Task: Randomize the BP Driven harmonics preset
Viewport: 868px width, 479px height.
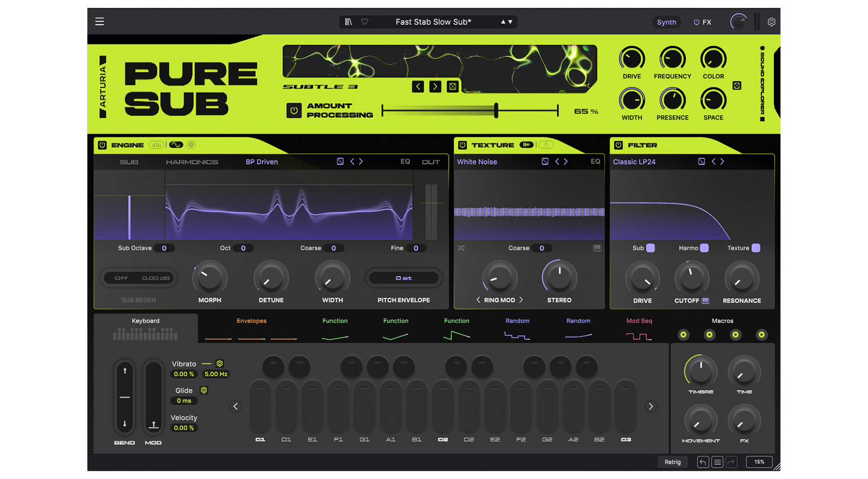Action: [x=340, y=162]
